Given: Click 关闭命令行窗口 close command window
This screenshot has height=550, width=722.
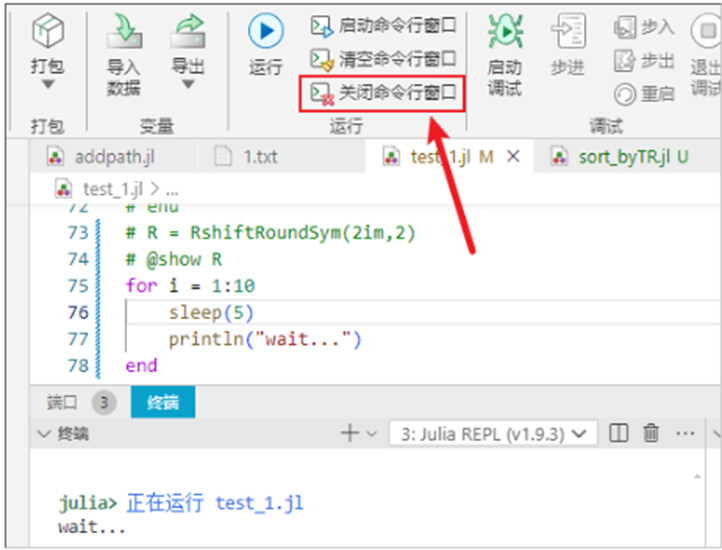Looking at the screenshot, I should tap(383, 93).
